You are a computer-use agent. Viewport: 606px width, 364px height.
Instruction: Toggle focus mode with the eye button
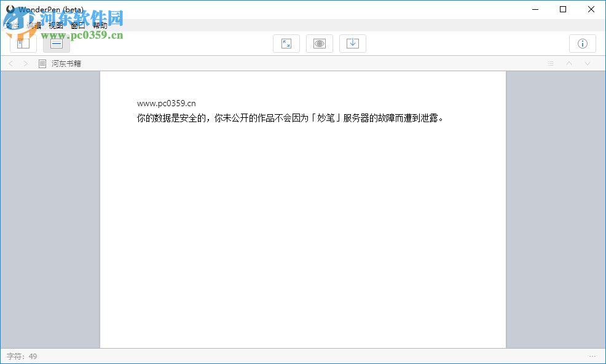click(x=320, y=43)
